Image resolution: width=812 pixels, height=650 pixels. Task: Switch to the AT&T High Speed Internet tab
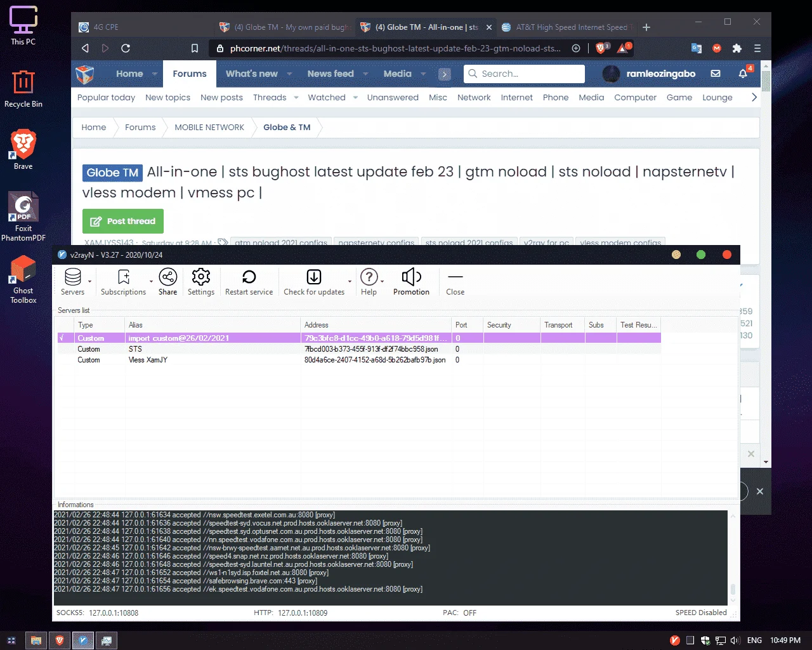point(566,27)
